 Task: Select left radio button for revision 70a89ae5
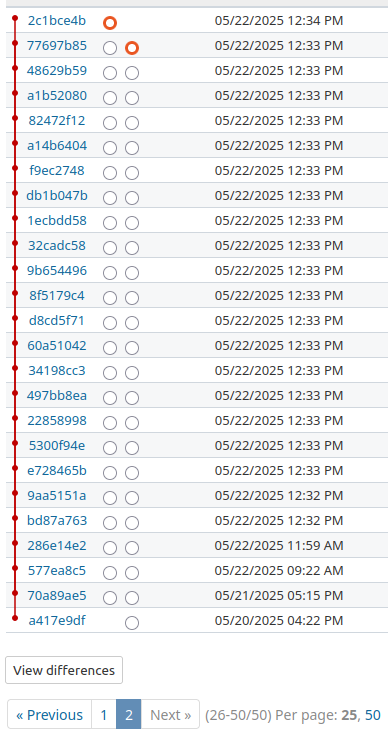pos(110,598)
